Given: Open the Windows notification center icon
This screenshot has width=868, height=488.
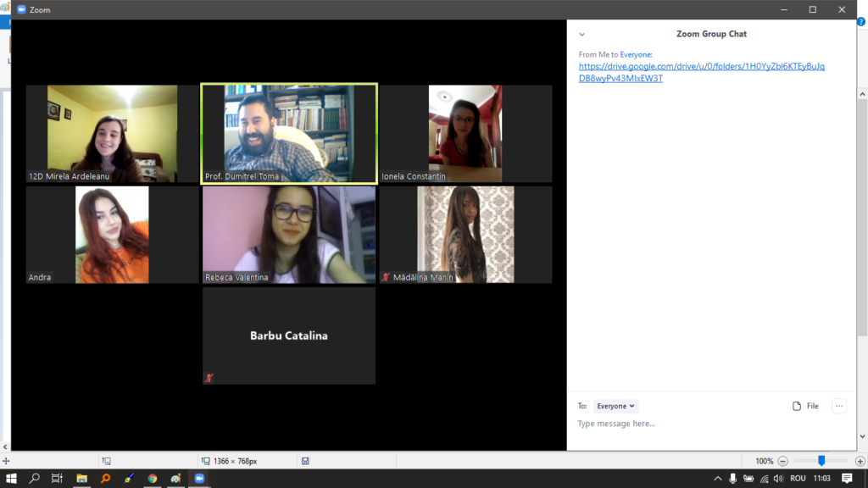Looking at the screenshot, I should [847, 479].
